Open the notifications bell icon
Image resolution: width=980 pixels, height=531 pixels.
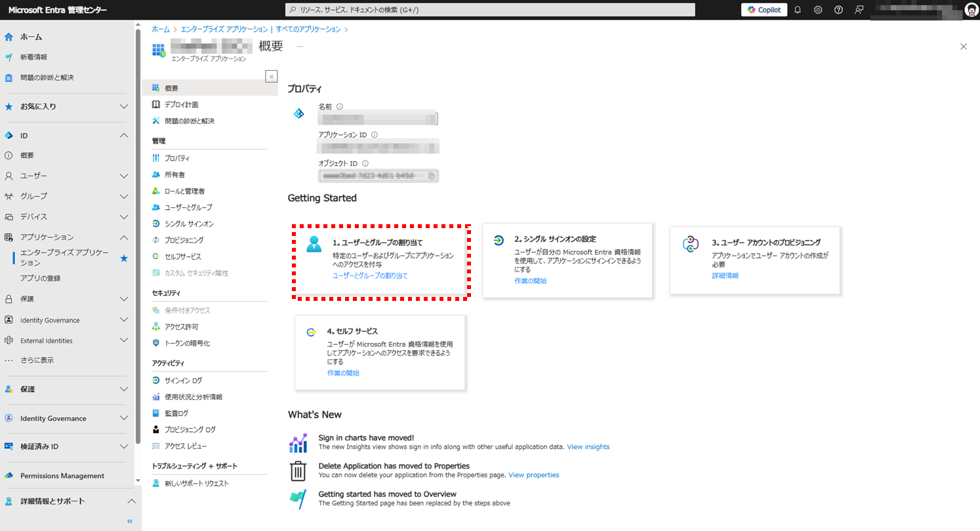pos(798,10)
